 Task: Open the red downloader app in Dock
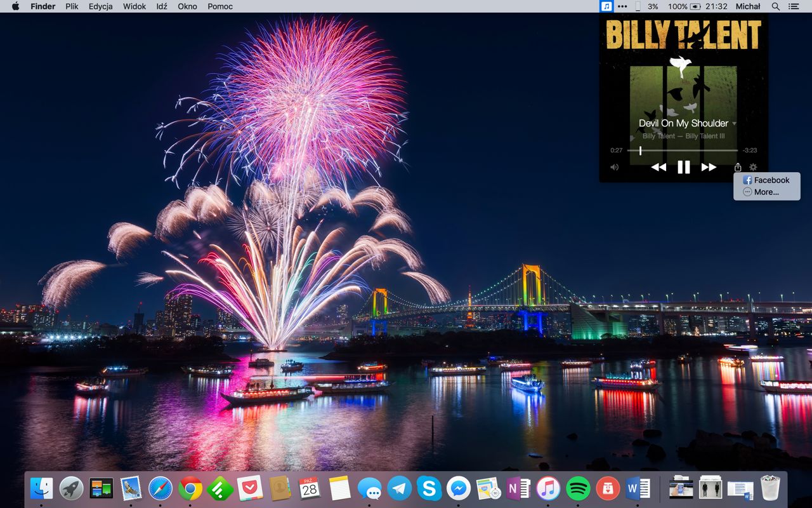tap(608, 488)
